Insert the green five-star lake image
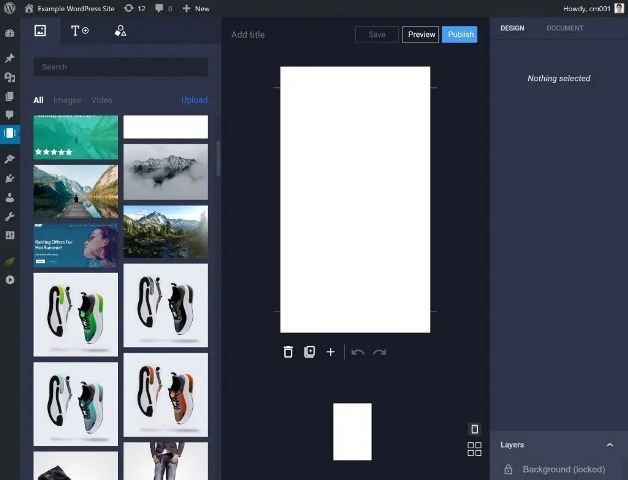This screenshot has width=628, height=480. pyautogui.click(x=76, y=137)
